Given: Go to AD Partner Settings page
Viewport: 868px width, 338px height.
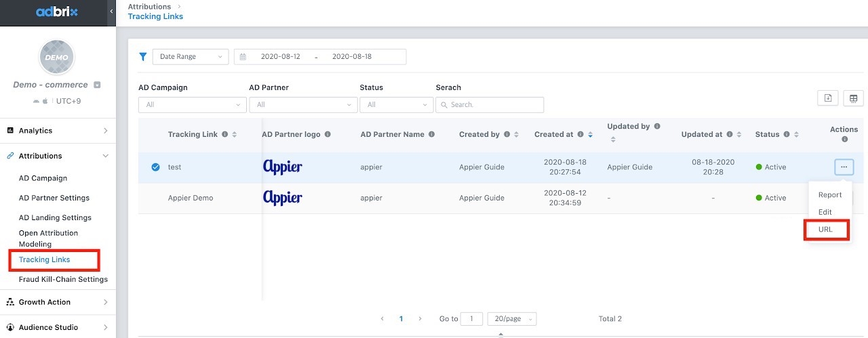Looking at the screenshot, I should coord(54,198).
